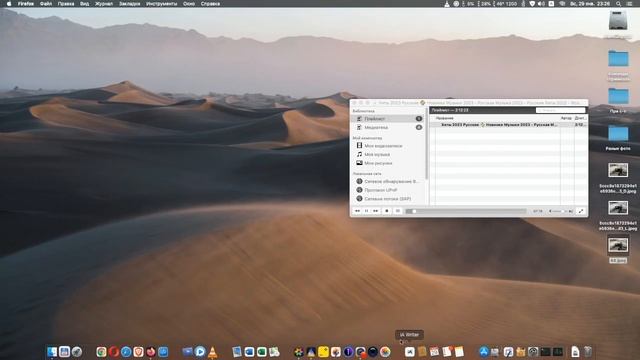Open Firefox from the Dock

(x=151, y=351)
